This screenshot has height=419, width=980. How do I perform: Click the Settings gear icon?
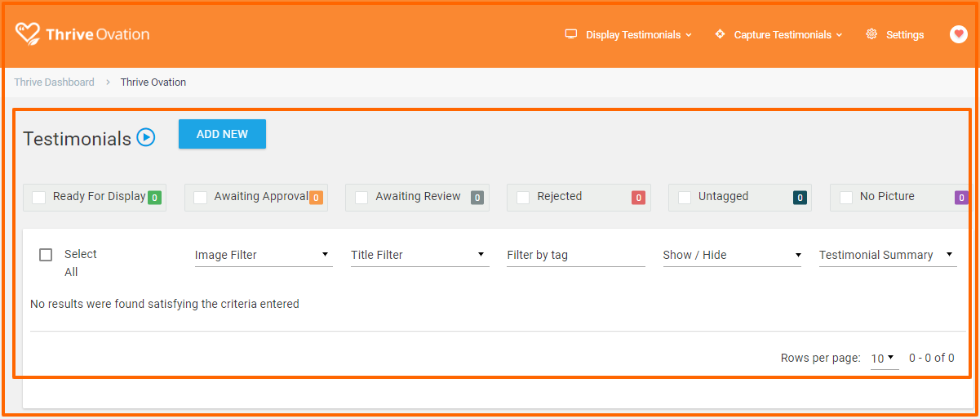(x=871, y=34)
